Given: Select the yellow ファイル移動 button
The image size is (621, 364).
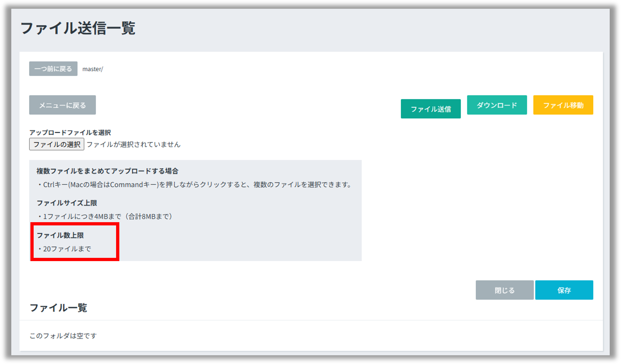Looking at the screenshot, I should tap(563, 105).
